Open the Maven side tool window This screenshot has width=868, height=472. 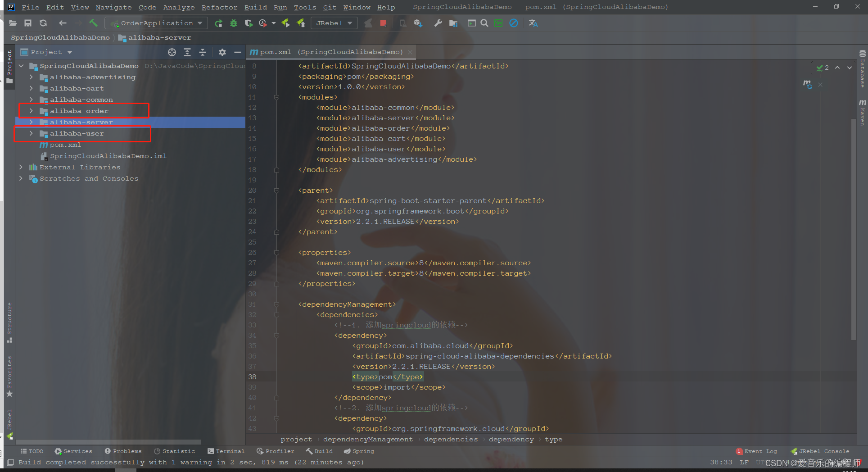coord(863,113)
